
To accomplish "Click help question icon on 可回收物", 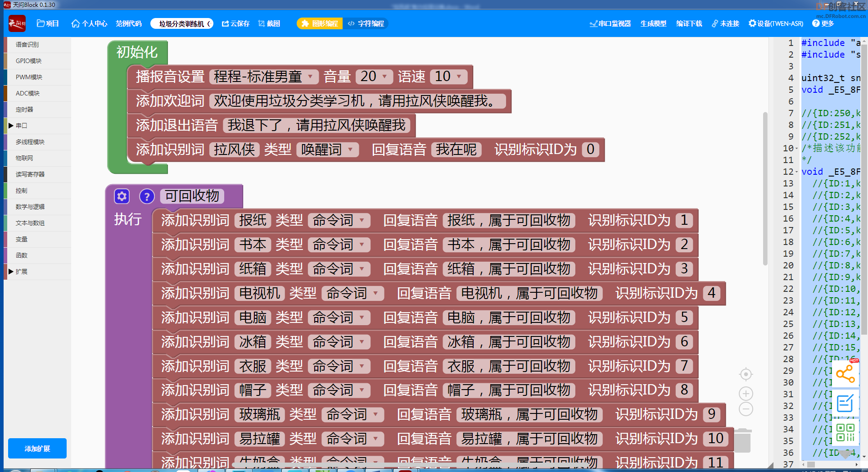I will pyautogui.click(x=147, y=196).
